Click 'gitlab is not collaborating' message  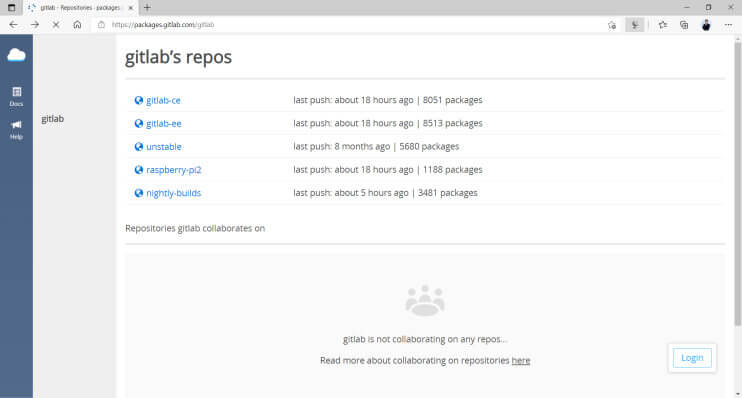[x=425, y=339]
